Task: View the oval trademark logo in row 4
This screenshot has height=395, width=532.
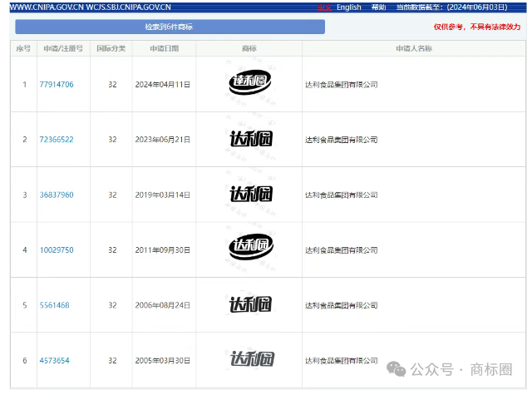Action: (250, 249)
